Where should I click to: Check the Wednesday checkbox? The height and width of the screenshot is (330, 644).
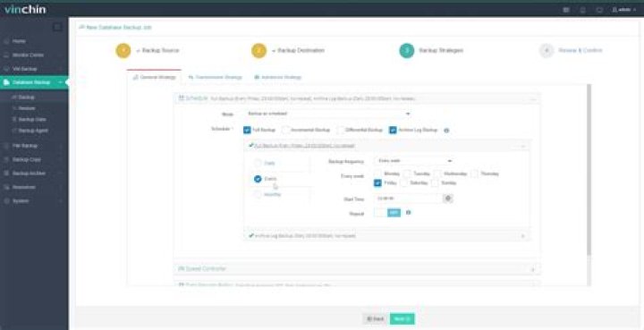coord(437,173)
